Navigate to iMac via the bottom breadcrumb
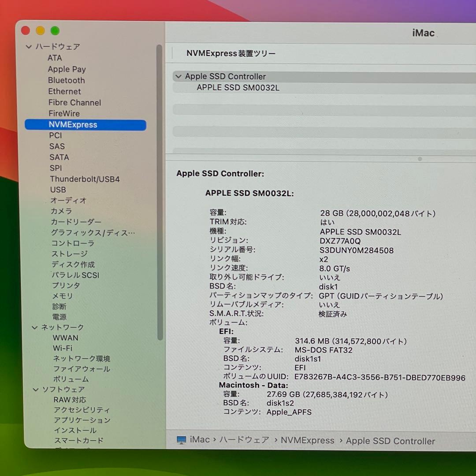476x476 pixels. [199, 440]
